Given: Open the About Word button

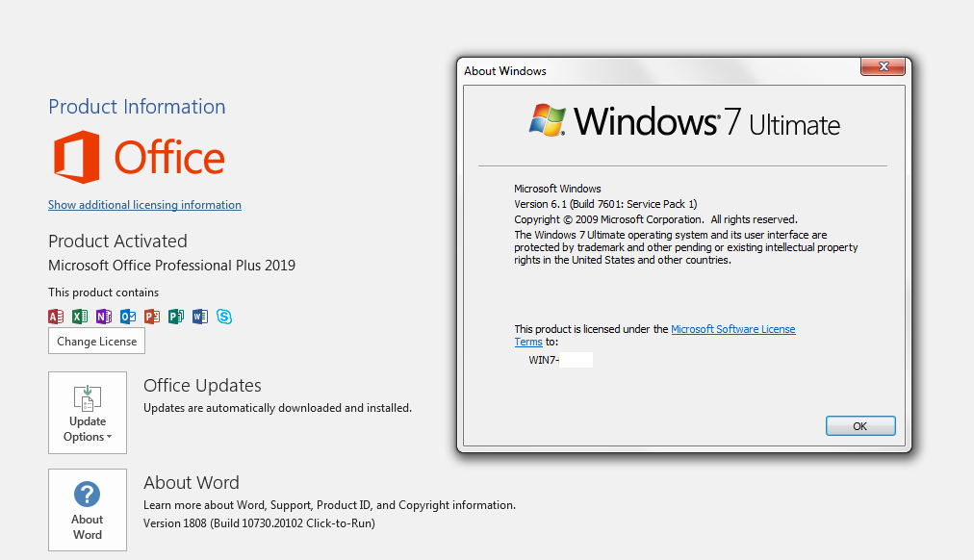Looking at the screenshot, I should pos(88,510).
